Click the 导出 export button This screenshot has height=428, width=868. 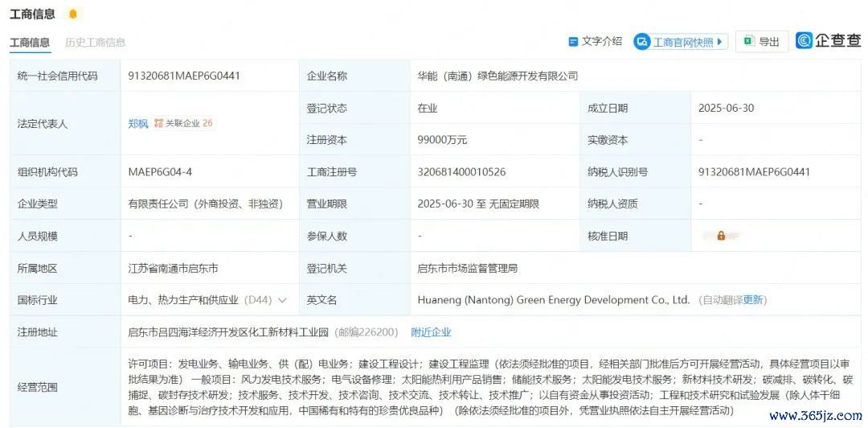pyautogui.click(x=762, y=42)
